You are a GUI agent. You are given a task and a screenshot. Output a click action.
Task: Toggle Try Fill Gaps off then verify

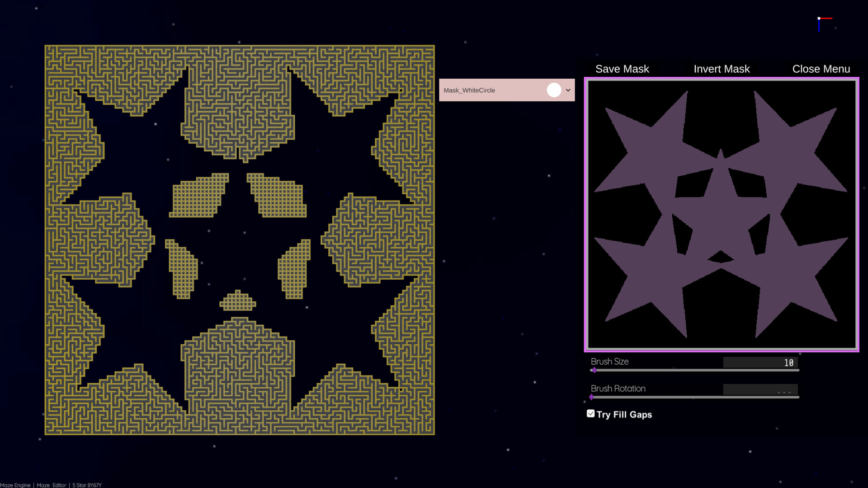(x=590, y=413)
